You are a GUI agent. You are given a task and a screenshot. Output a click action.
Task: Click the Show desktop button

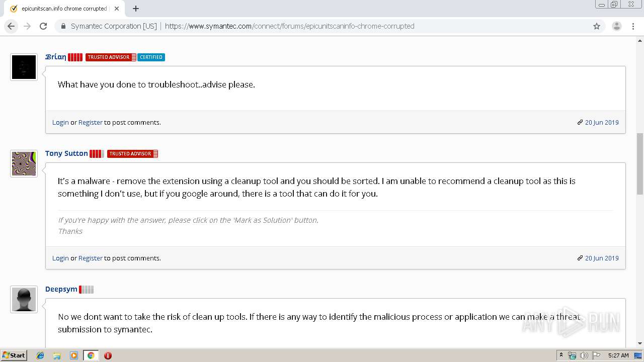click(x=638, y=355)
